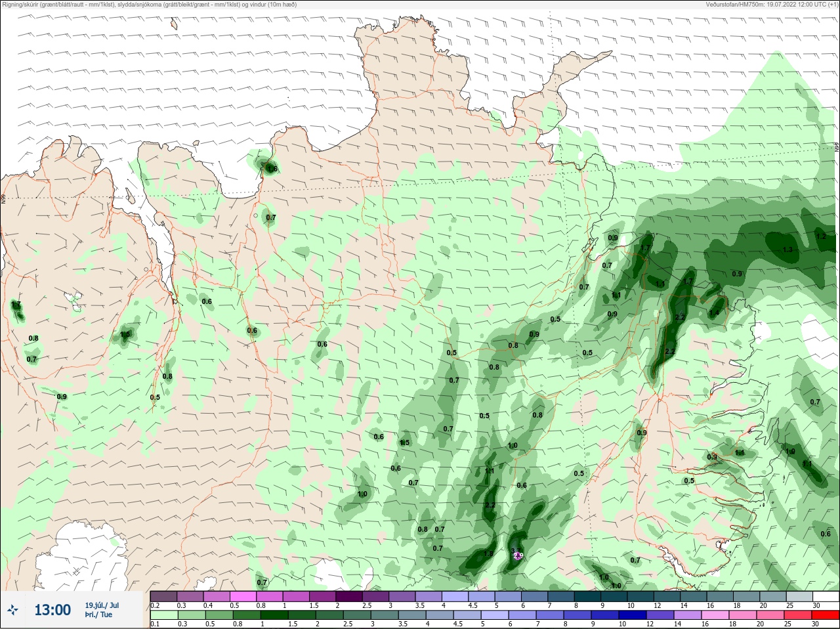Select the darkest purple 2 swatch, upper legend
The image size is (840, 629).
coord(349,596)
